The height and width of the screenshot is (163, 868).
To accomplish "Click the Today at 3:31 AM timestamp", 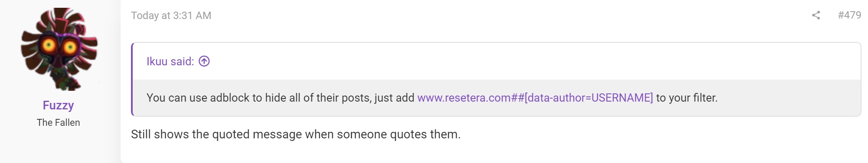I will (171, 16).
